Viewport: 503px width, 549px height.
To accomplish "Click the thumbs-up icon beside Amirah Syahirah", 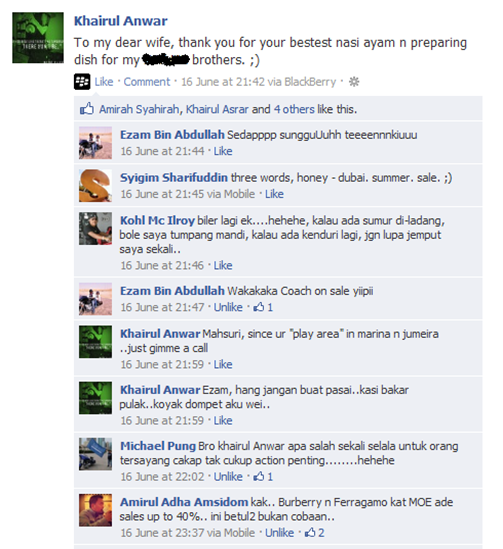I will tap(87, 109).
